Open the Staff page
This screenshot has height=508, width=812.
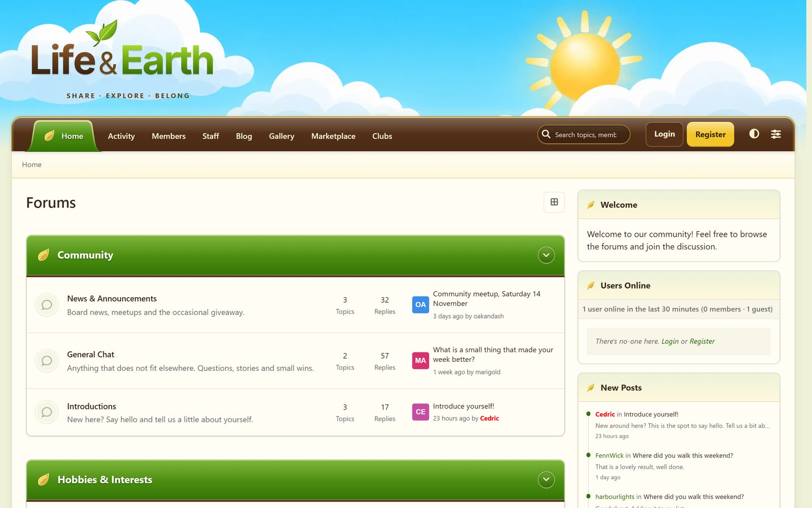(211, 136)
